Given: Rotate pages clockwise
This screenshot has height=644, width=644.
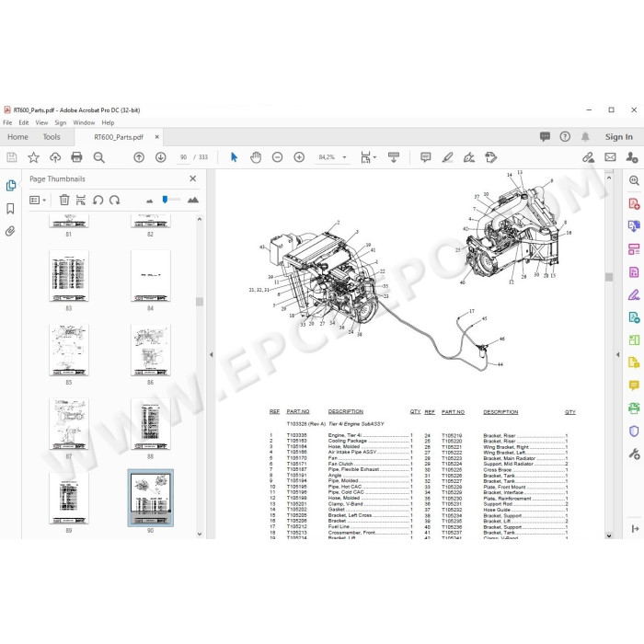Looking at the screenshot, I should 115,200.
